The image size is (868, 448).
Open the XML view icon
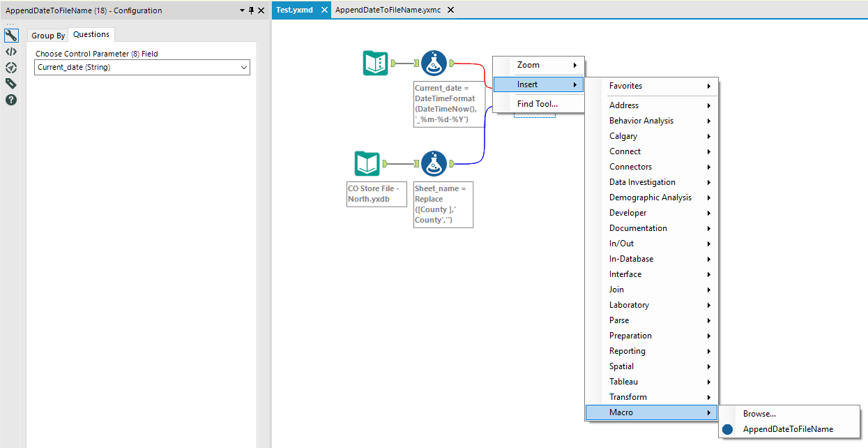pos(11,52)
